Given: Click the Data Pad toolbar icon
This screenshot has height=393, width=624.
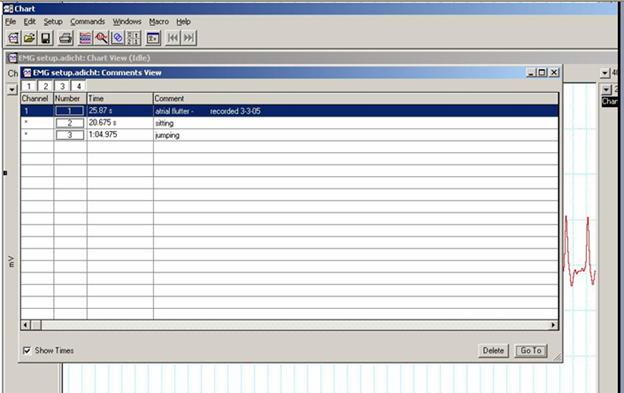Looking at the screenshot, I should (x=153, y=38).
